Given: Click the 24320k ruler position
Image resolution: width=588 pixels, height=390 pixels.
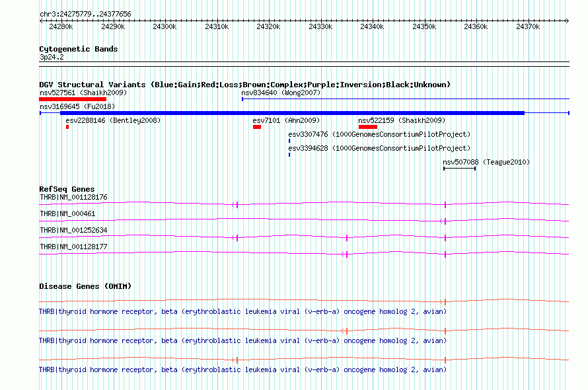Looking at the screenshot, I should pos(268,26).
